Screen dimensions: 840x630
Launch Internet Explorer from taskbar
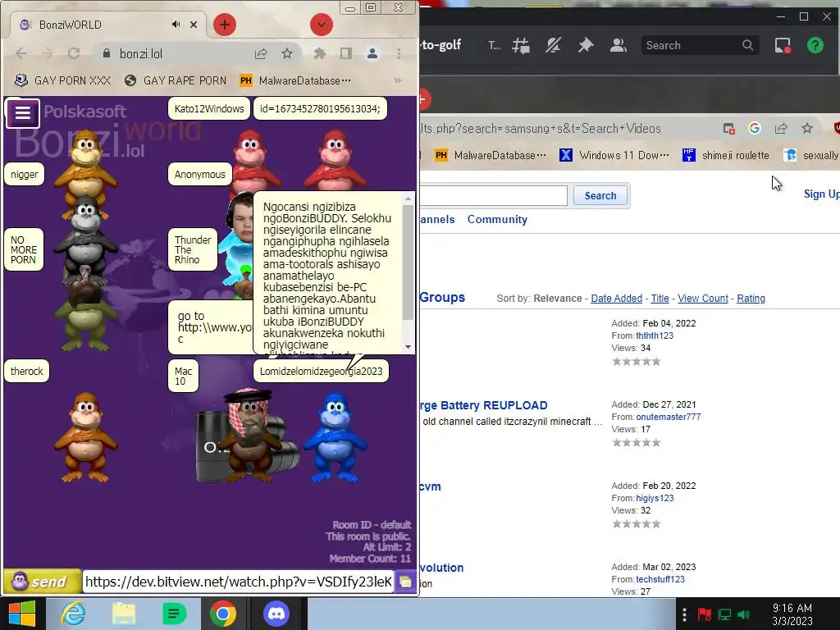pyautogui.click(x=73, y=614)
